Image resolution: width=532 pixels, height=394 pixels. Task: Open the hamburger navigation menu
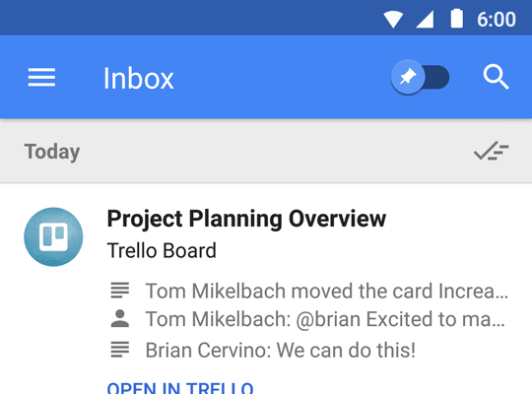tap(41, 78)
